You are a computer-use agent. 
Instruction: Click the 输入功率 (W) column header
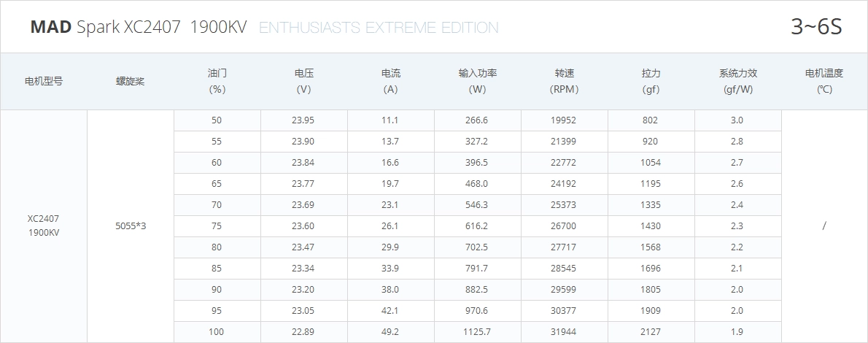coord(477,81)
